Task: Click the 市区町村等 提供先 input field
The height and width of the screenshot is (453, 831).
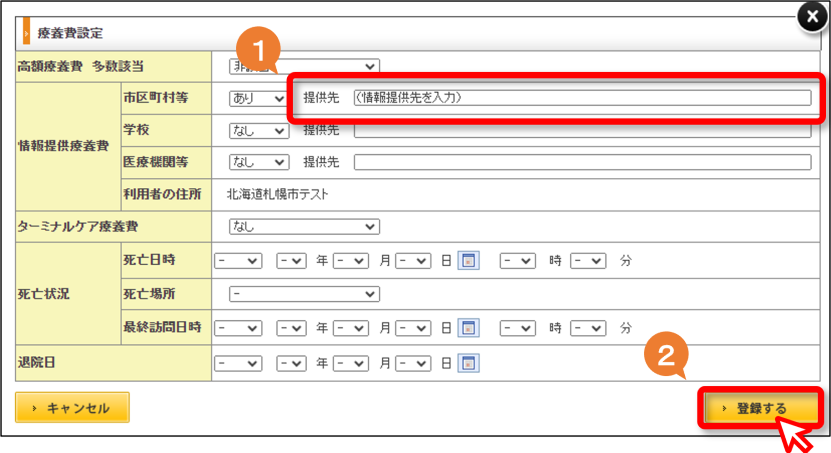Action: pos(582,98)
